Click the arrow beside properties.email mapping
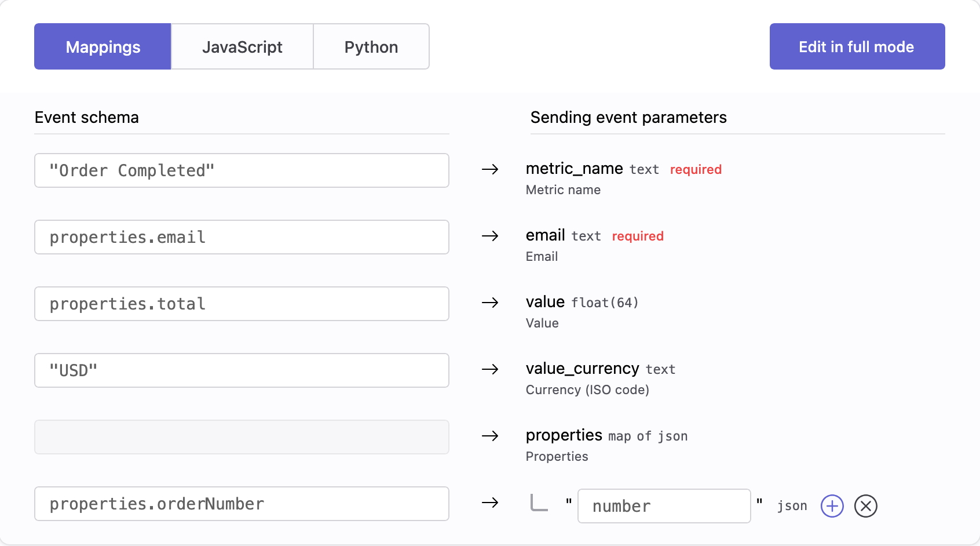 click(x=490, y=236)
